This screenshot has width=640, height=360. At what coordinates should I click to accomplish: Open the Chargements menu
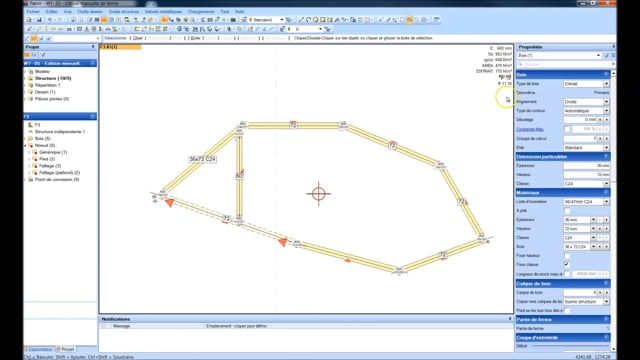[201, 11]
